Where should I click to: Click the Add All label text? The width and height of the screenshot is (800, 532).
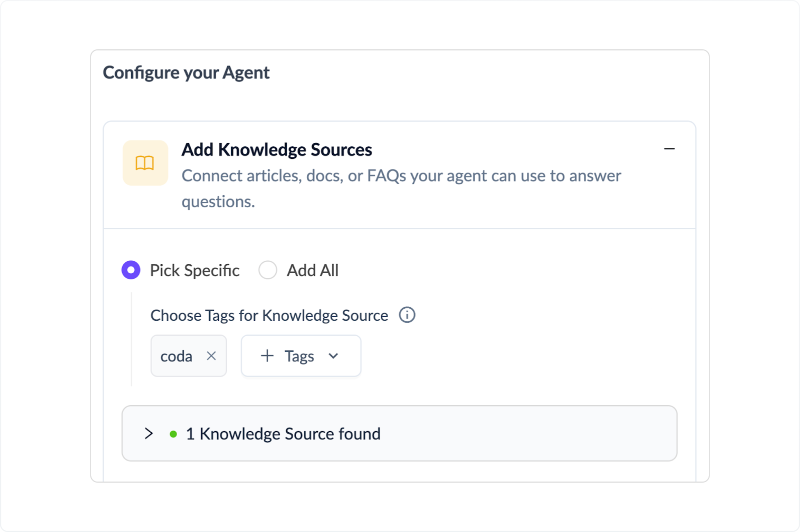[312, 270]
